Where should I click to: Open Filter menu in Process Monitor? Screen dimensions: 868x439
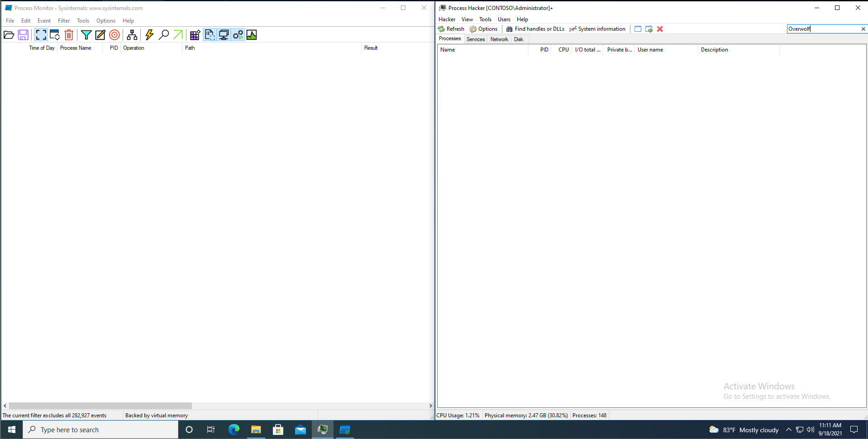click(64, 21)
